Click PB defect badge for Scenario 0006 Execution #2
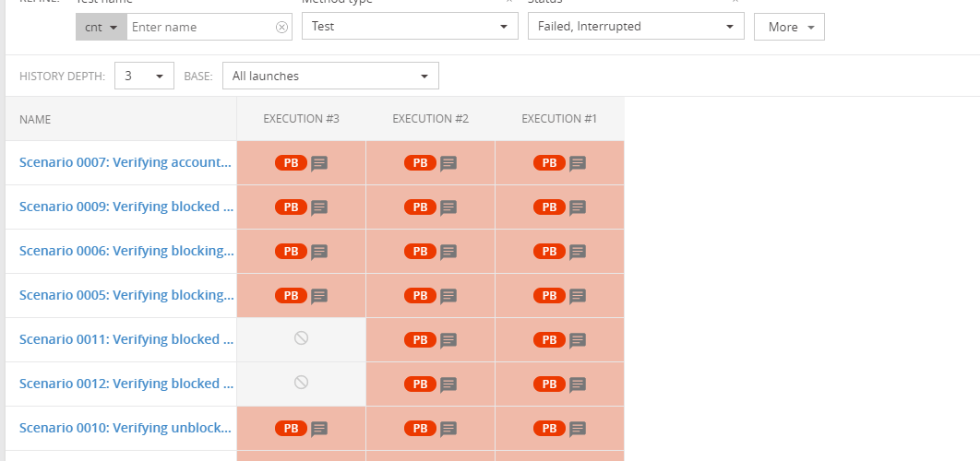 point(421,252)
